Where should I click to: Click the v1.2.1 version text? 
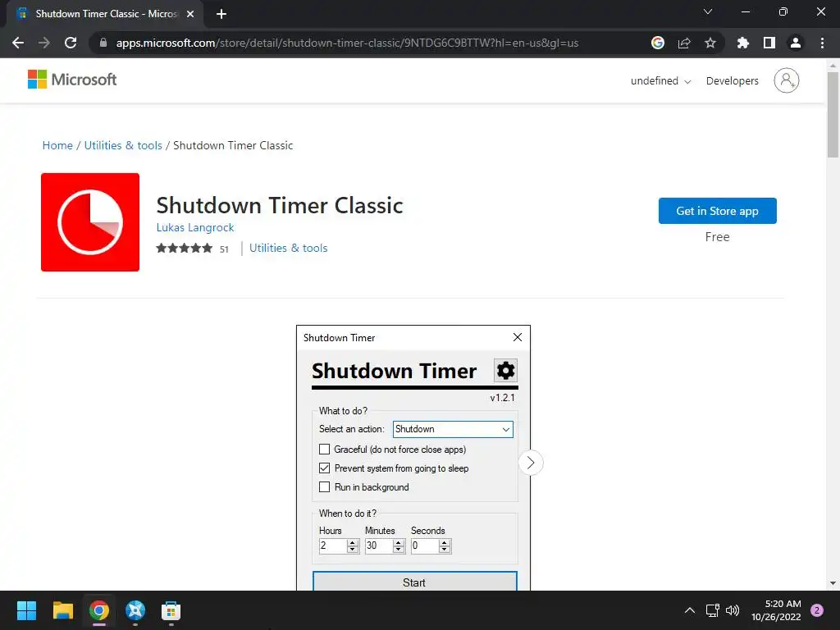[x=503, y=398]
